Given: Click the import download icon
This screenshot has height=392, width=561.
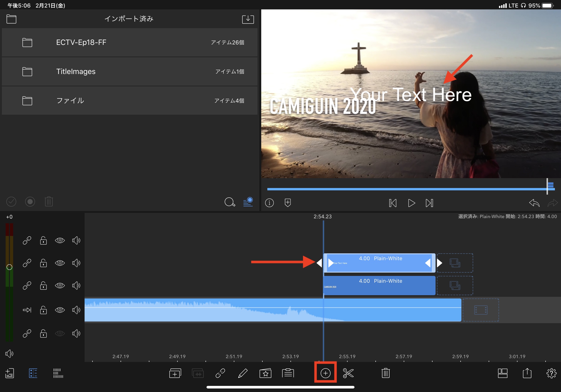Looking at the screenshot, I should pyautogui.click(x=248, y=19).
